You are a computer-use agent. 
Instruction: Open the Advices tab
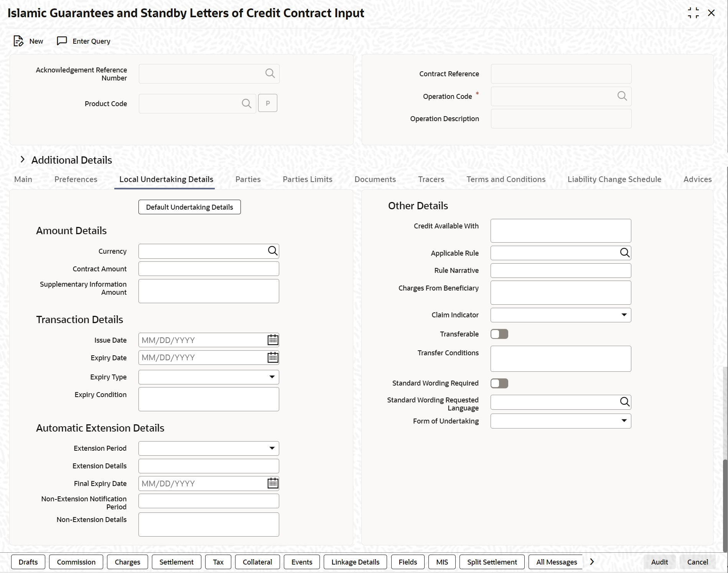[x=698, y=179]
